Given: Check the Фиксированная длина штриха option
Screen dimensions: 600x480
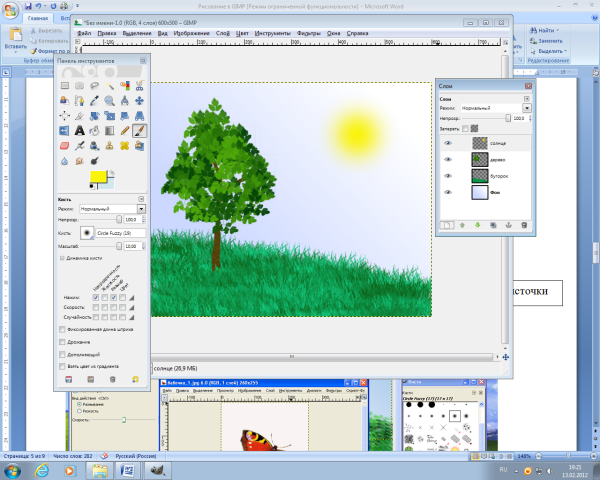Looking at the screenshot, I should tap(63, 328).
